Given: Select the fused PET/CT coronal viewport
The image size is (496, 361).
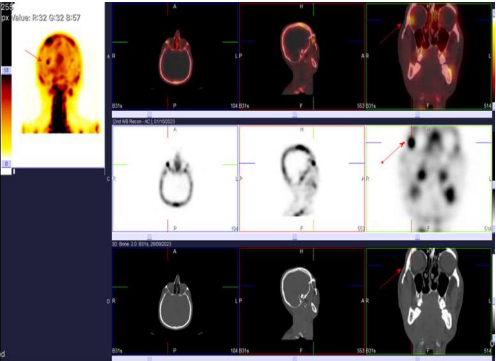Looking at the screenshot, I should pyautogui.click(x=429, y=57).
